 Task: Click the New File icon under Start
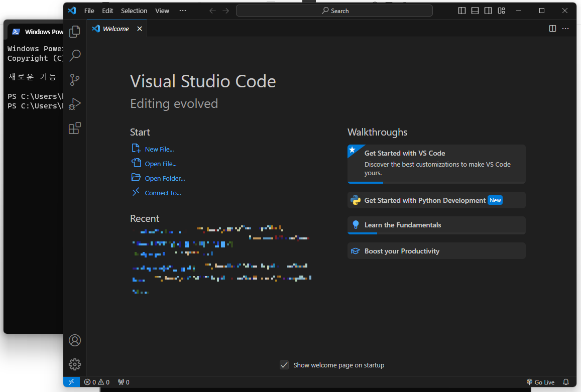pyautogui.click(x=136, y=149)
